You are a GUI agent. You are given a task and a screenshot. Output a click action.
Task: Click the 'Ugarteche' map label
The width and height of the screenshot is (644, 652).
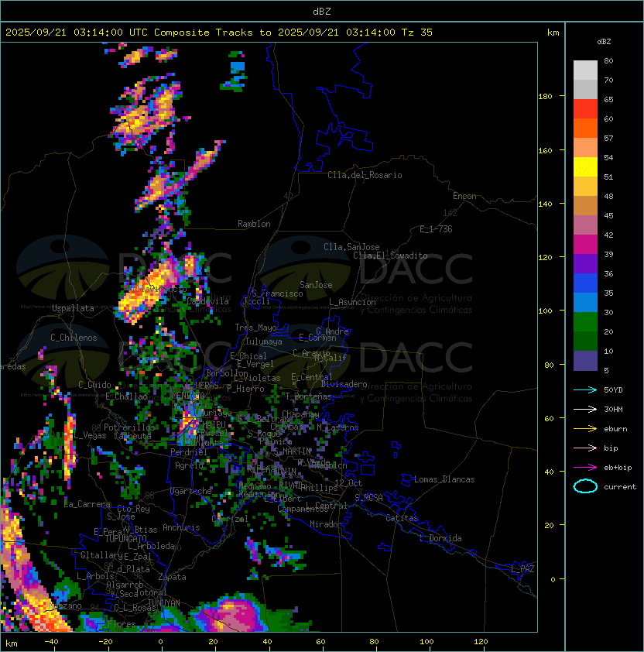click(x=191, y=491)
